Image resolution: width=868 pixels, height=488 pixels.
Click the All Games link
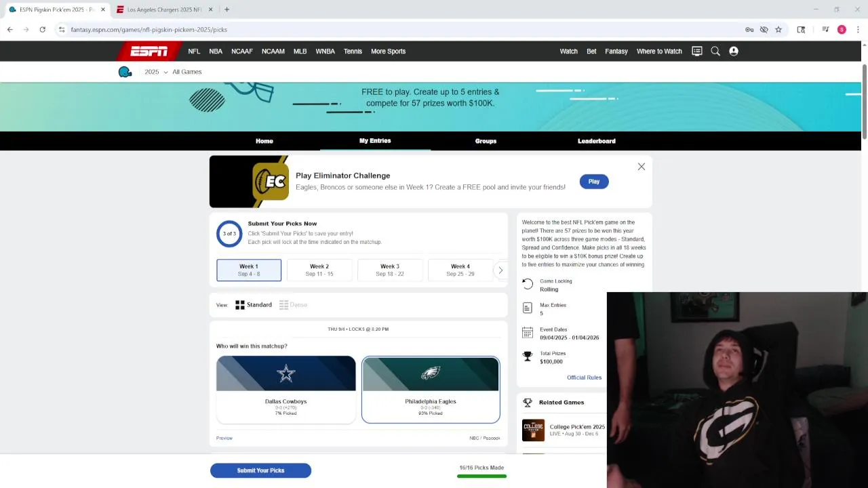pos(187,72)
